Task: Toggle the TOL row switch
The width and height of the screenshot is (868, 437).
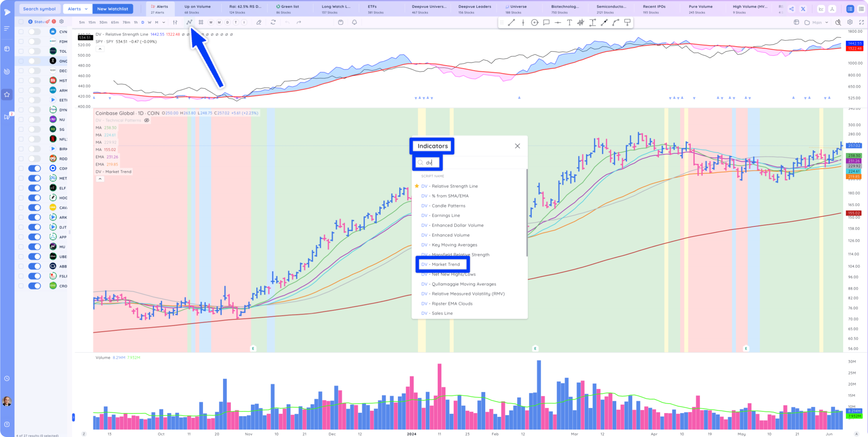Action: (x=34, y=51)
